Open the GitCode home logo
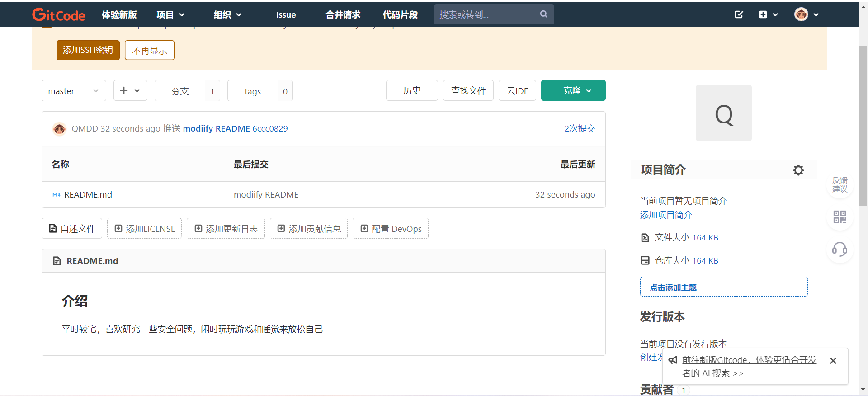Viewport: 868px width, 396px height. [58, 14]
